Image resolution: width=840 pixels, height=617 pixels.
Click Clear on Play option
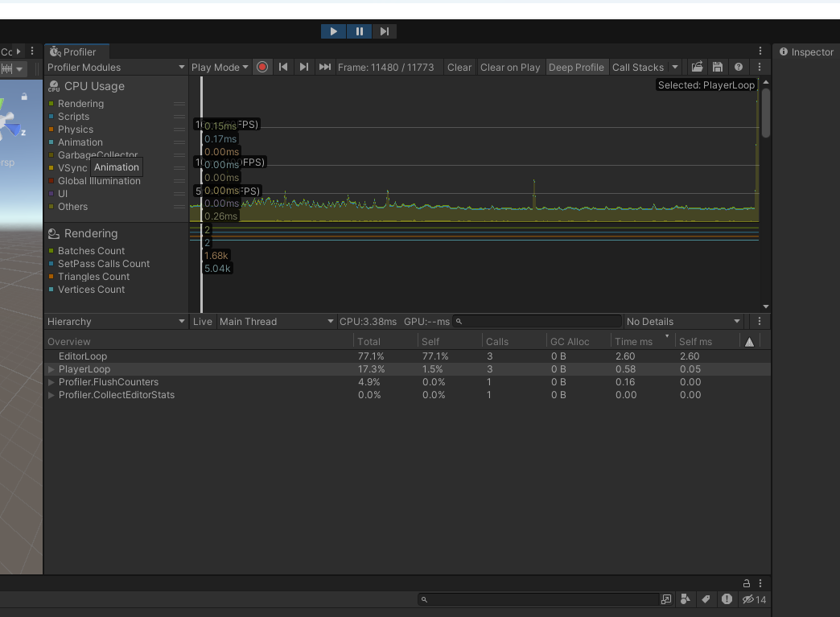click(x=510, y=67)
